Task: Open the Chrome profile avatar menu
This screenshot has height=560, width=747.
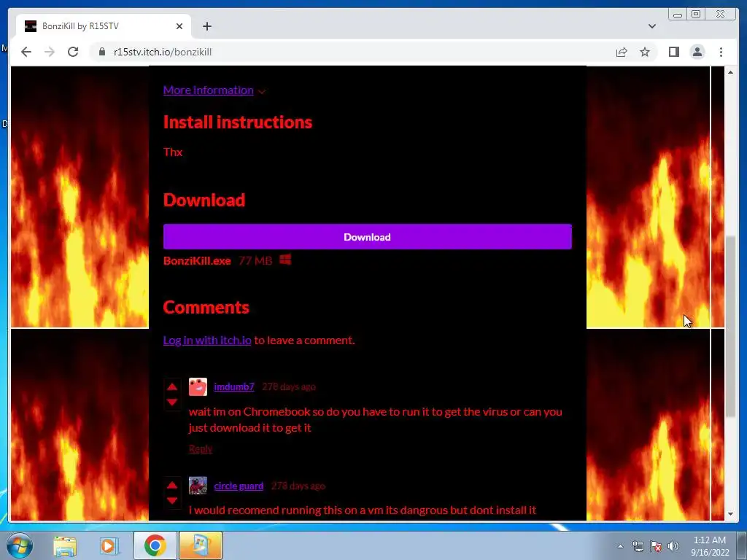Action: point(697,52)
